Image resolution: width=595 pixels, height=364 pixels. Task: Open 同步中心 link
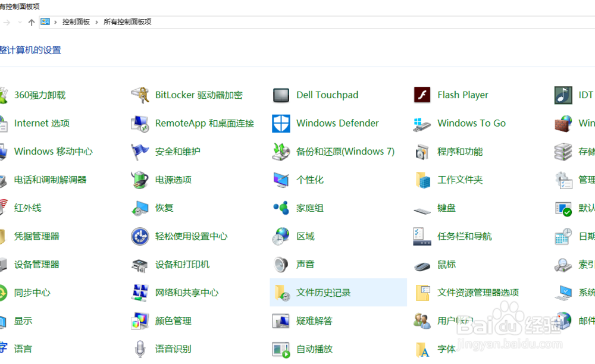click(32, 293)
